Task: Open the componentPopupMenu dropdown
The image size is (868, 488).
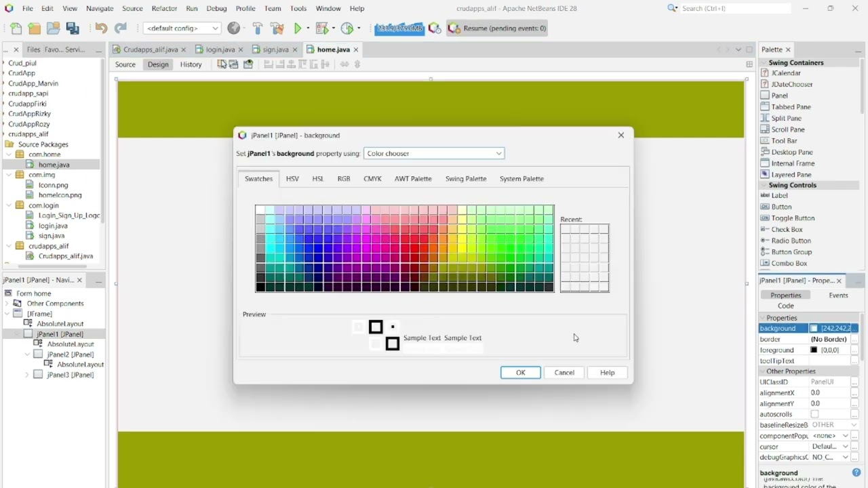Action: 845,436
